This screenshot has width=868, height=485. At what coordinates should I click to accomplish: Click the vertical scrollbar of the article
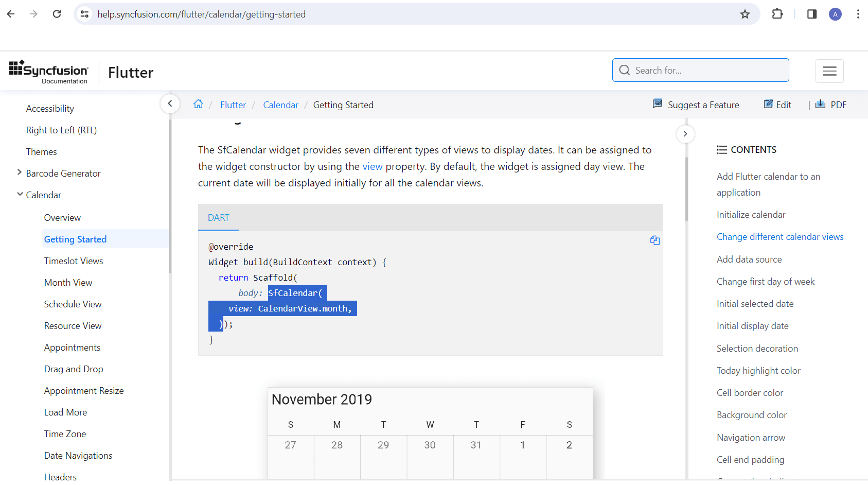[x=686, y=188]
